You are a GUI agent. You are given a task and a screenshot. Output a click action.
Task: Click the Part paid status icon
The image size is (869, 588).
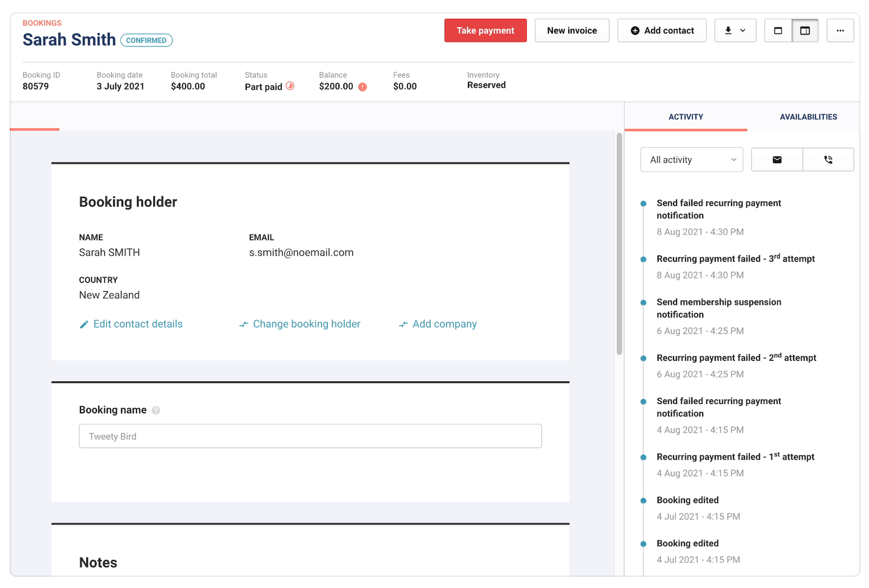pyautogui.click(x=290, y=86)
